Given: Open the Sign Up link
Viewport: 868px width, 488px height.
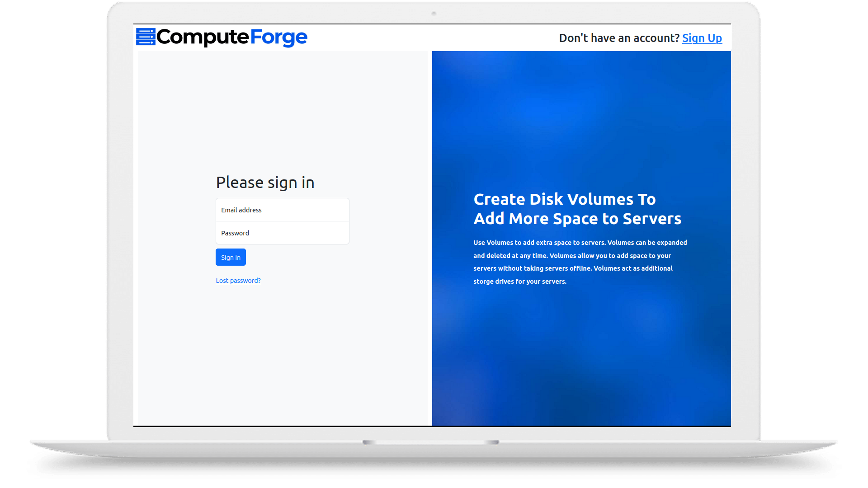Looking at the screenshot, I should [x=702, y=38].
